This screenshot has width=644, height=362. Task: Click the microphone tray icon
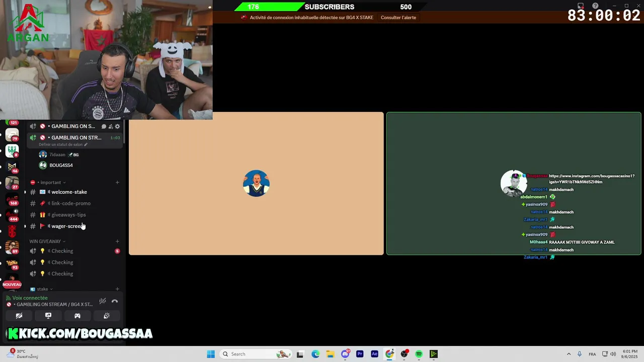coord(580,354)
